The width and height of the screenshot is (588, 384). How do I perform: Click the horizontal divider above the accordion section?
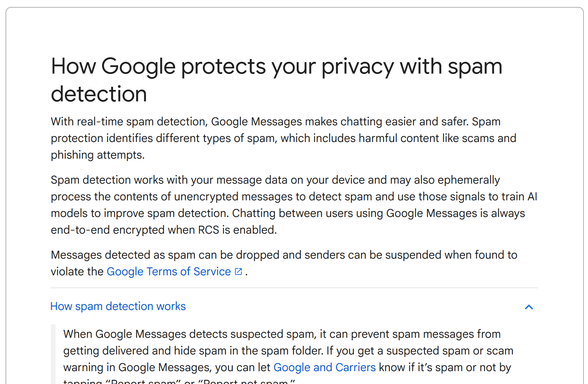click(x=294, y=287)
